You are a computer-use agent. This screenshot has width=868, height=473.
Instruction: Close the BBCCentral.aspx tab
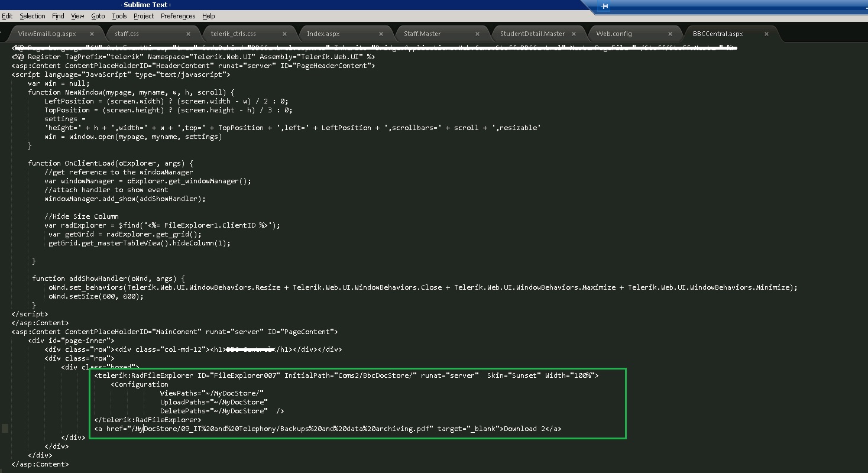(x=766, y=34)
